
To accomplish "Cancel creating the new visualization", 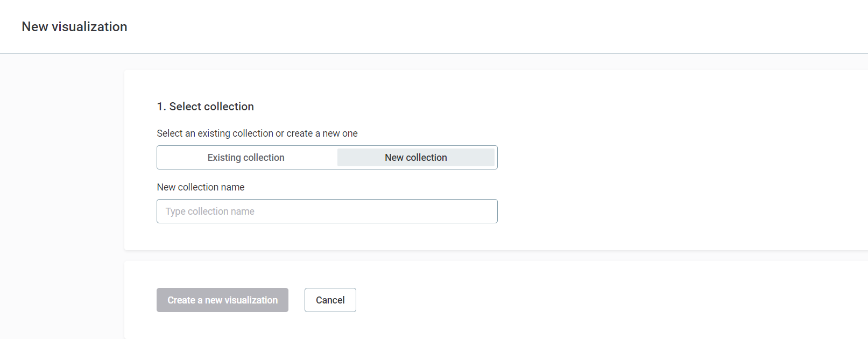I will 330,300.
